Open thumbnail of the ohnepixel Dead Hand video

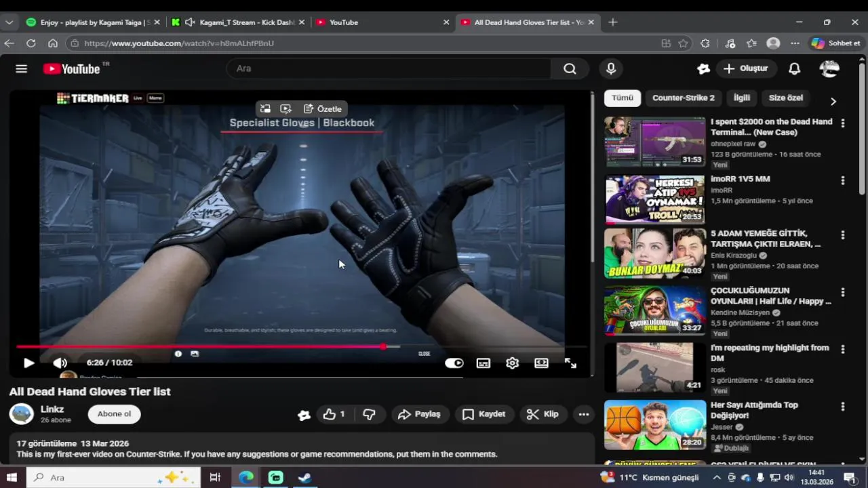click(655, 142)
